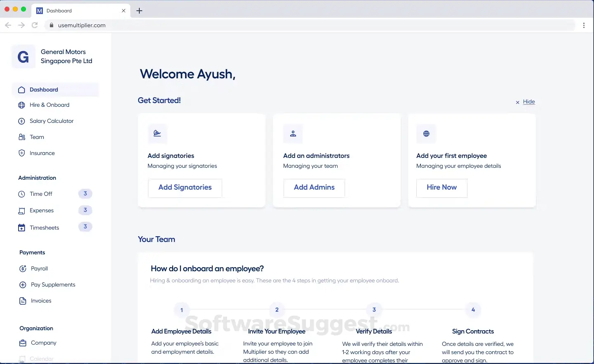Click step 3 circle in onboarding steps
Screen dimensions: 594x364
pyautogui.click(x=374, y=310)
